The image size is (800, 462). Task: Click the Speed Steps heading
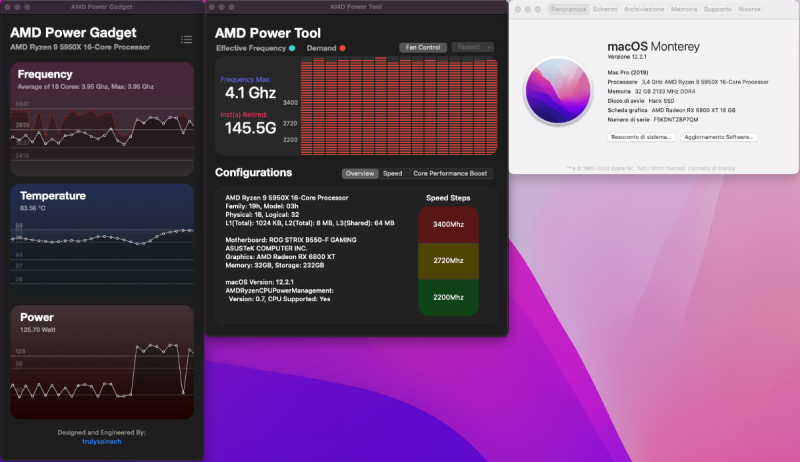448,198
